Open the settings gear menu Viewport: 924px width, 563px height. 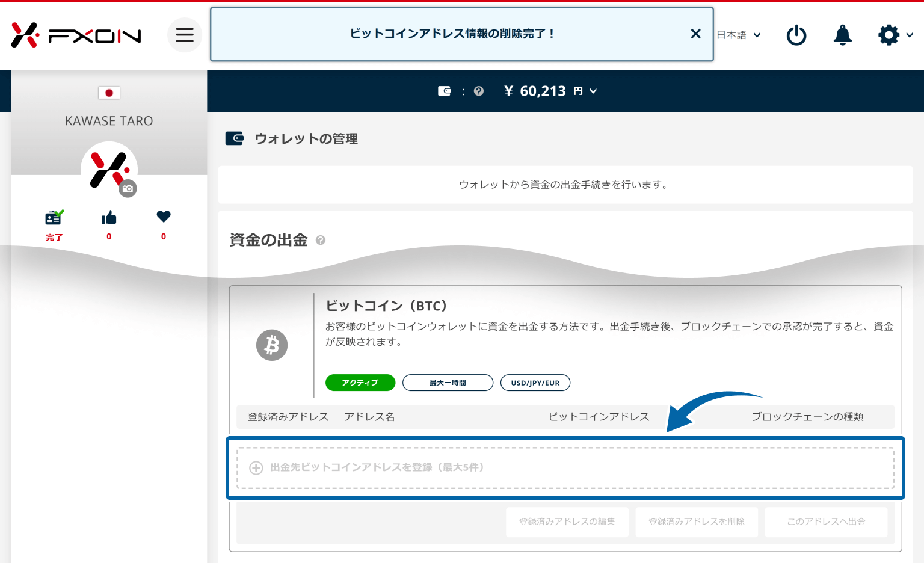889,35
